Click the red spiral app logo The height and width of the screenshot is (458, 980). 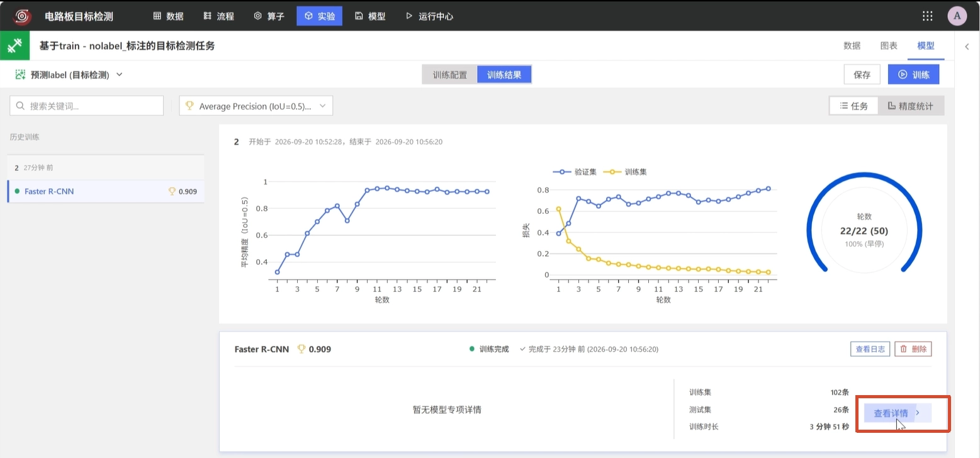tap(23, 16)
